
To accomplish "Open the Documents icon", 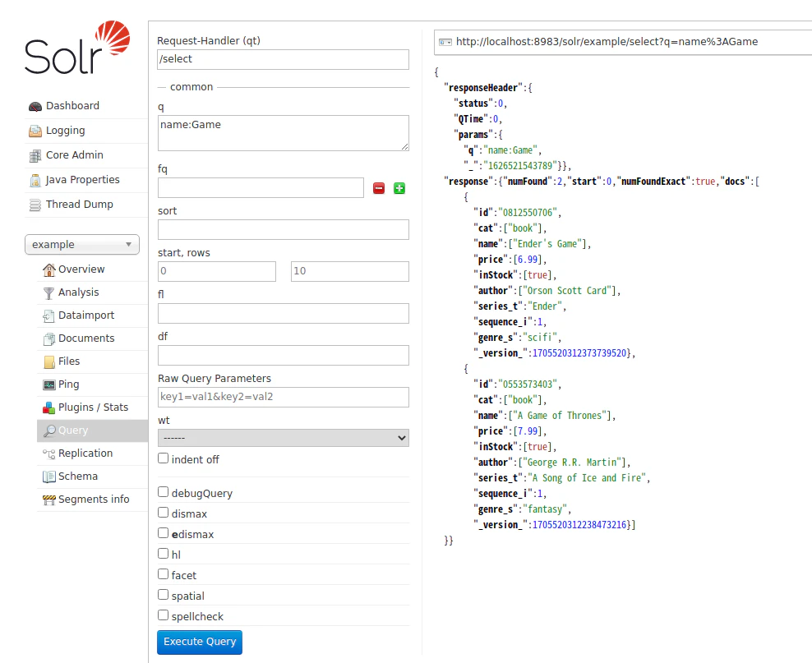I will [49, 339].
